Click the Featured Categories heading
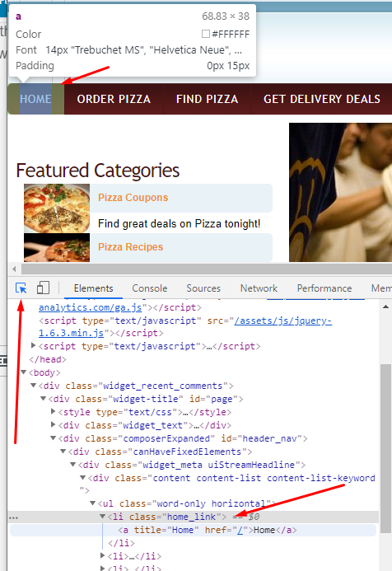 98,171
